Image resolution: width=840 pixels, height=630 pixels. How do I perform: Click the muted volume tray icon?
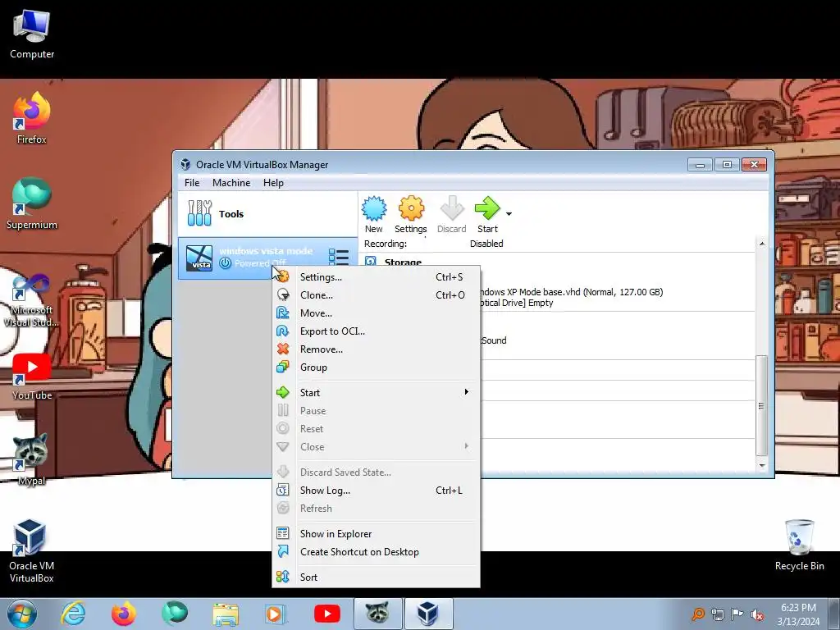pos(757,614)
